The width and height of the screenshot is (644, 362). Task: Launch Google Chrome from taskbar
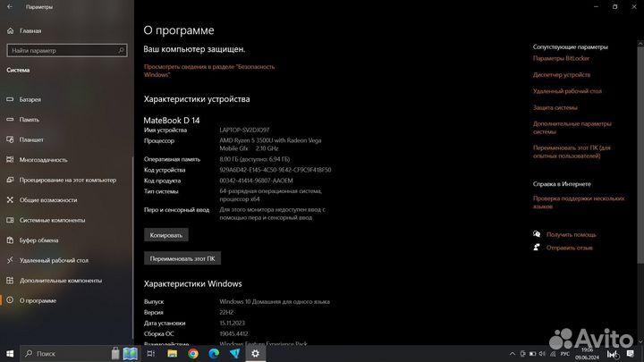click(193, 353)
